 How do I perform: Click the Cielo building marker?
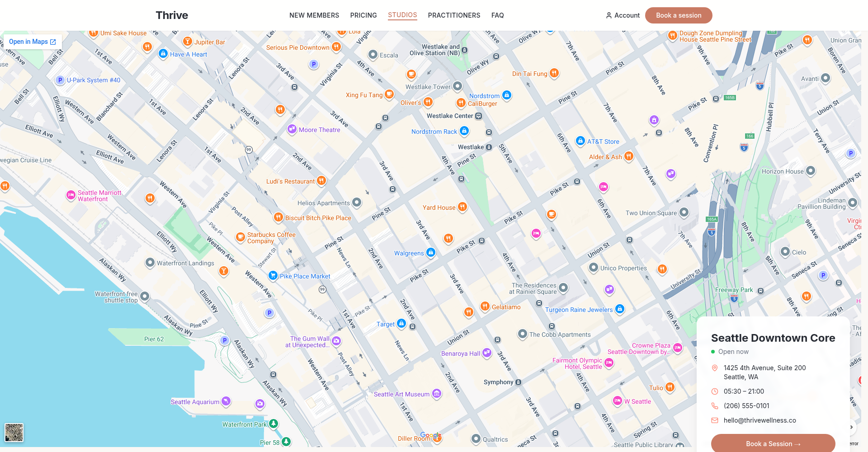click(785, 251)
